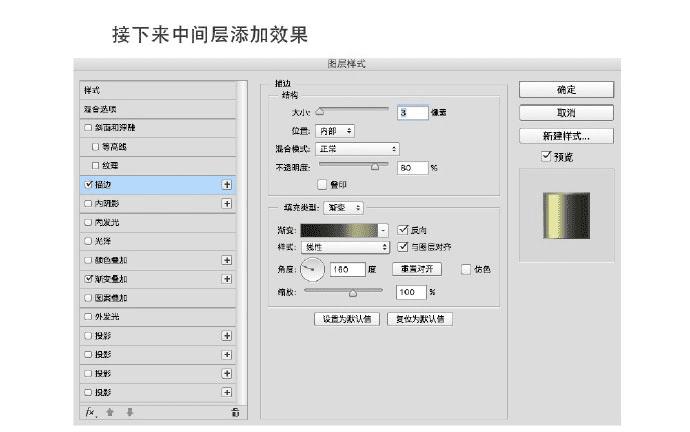Screen dimensions: 690x432
Task: Toggle the 与图层对齐 checkbox
Action: click(x=402, y=247)
